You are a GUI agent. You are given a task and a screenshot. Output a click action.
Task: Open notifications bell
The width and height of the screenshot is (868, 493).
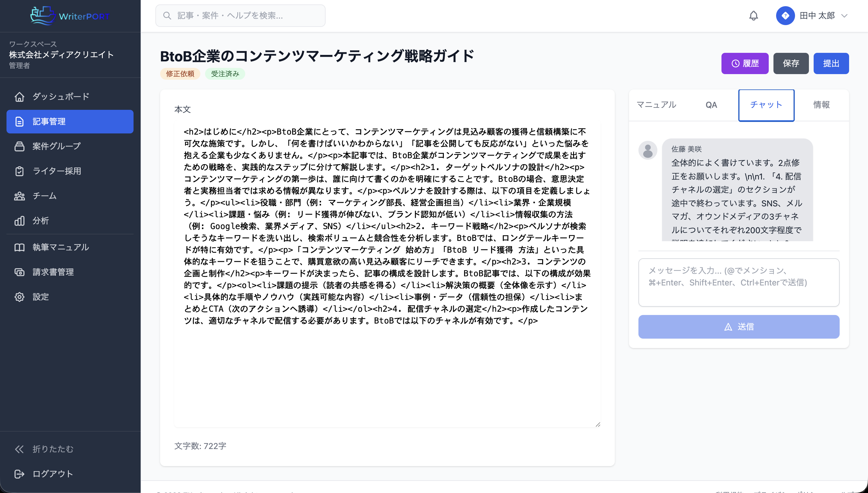point(753,16)
